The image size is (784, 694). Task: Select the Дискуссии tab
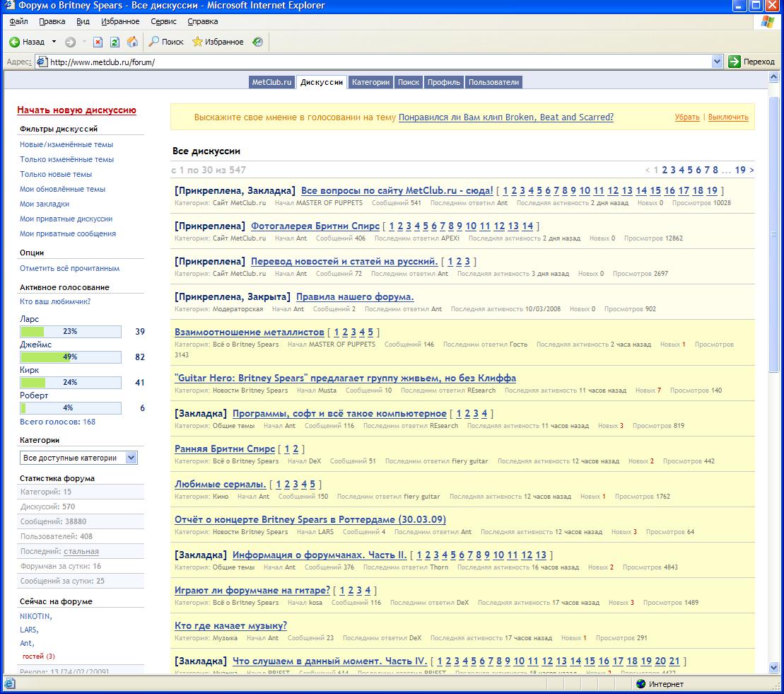pos(322,82)
